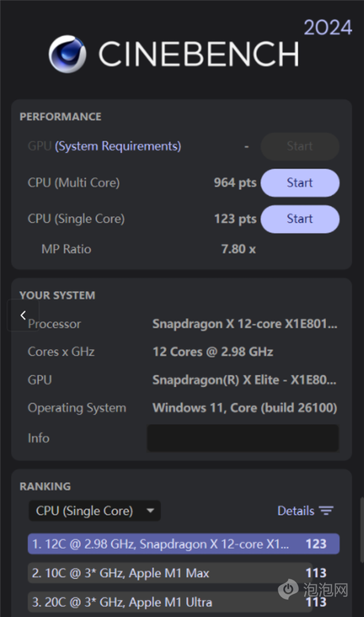Start the CPU (Multi Core) benchmark
364x617 pixels.
(x=300, y=183)
